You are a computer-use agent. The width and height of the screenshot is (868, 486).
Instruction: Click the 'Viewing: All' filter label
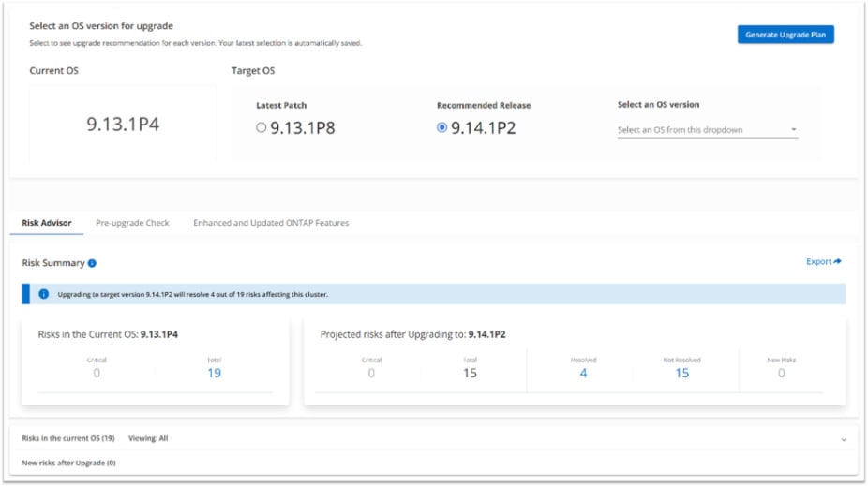tap(148, 438)
